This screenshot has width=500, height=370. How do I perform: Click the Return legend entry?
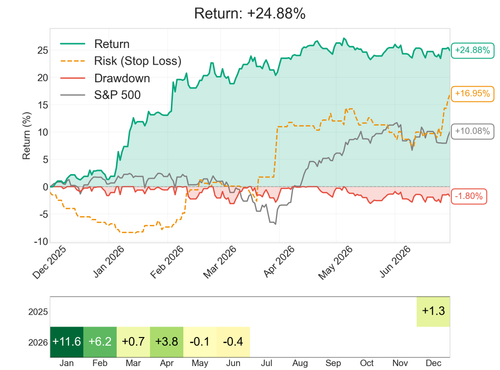tap(95, 44)
